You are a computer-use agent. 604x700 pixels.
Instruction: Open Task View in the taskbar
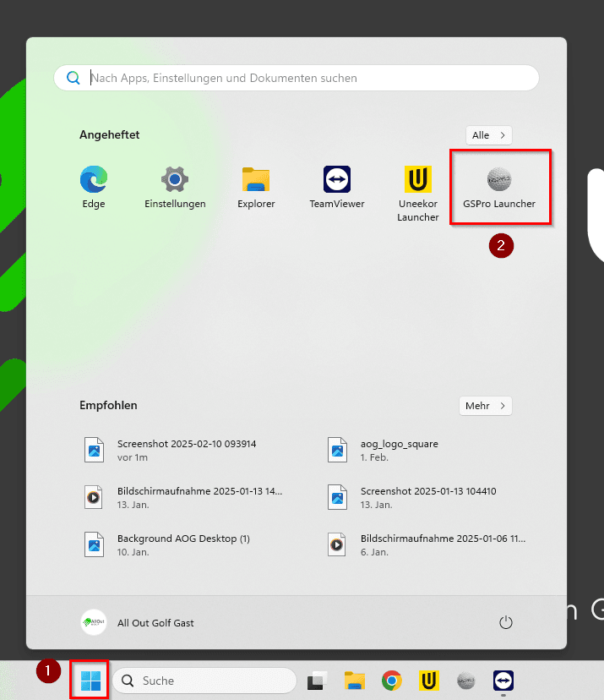click(317, 681)
